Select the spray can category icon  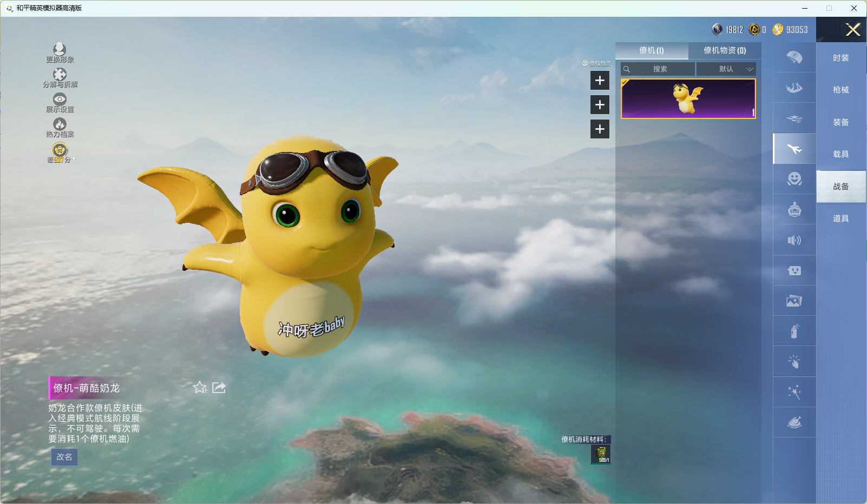coord(794,331)
